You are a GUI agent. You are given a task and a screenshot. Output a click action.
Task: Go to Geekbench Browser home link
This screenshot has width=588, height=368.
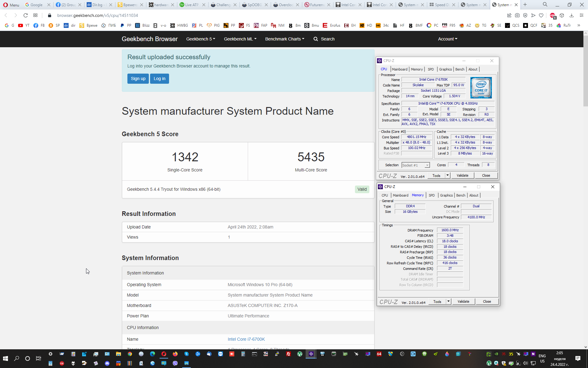[149, 39]
